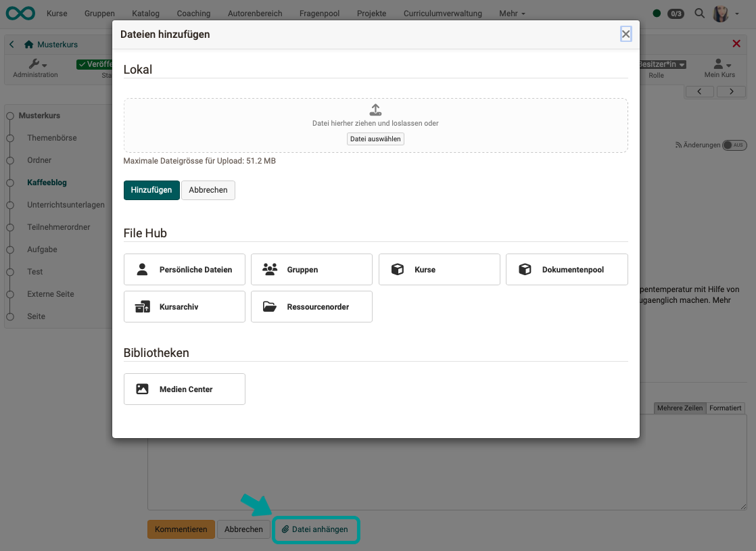This screenshot has width=756, height=551.
Task: Click the search magnifier icon in top bar
Action: [699, 14]
